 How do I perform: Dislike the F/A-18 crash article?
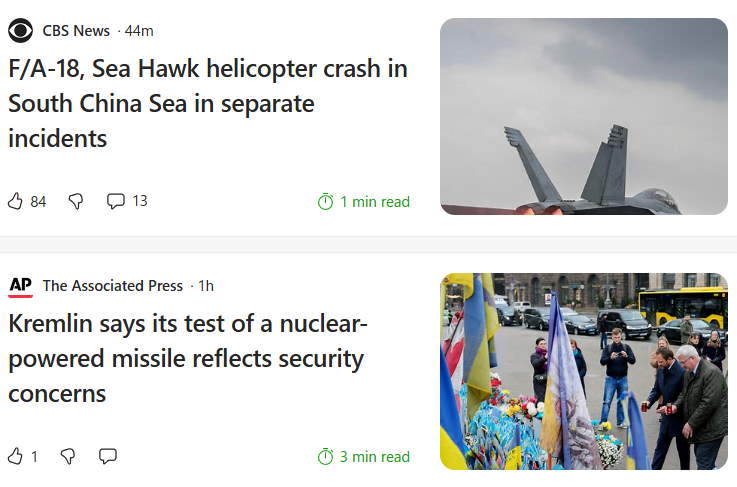[76, 202]
